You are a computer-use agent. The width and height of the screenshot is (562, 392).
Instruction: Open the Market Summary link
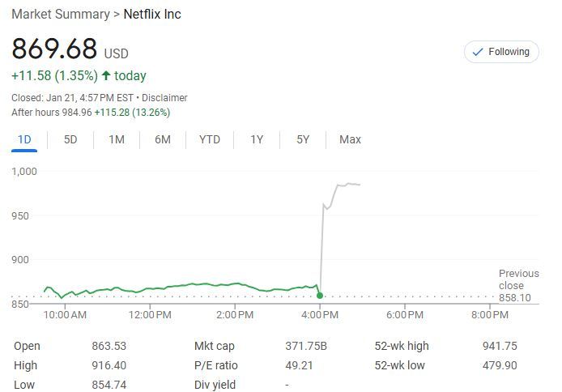coord(60,15)
